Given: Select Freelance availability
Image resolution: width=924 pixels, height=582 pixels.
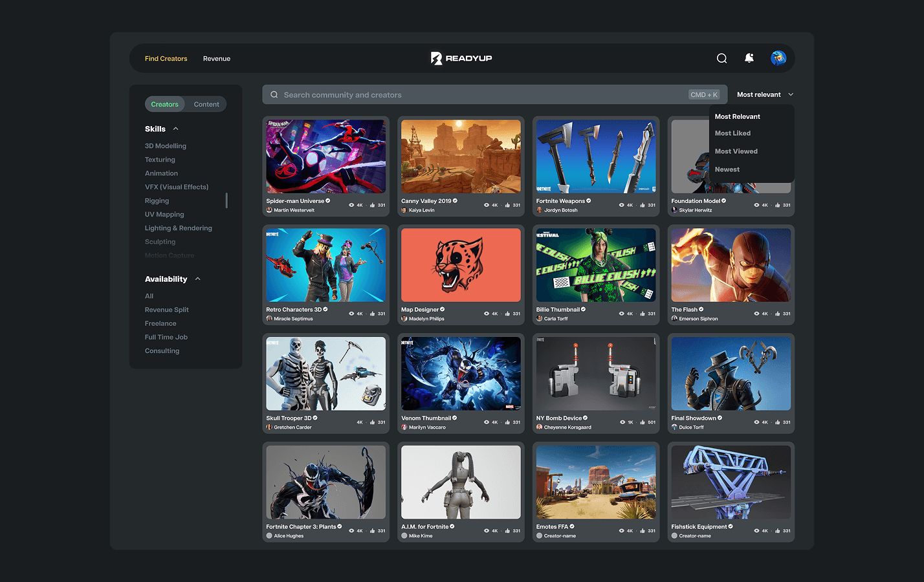Looking at the screenshot, I should pyautogui.click(x=160, y=323).
